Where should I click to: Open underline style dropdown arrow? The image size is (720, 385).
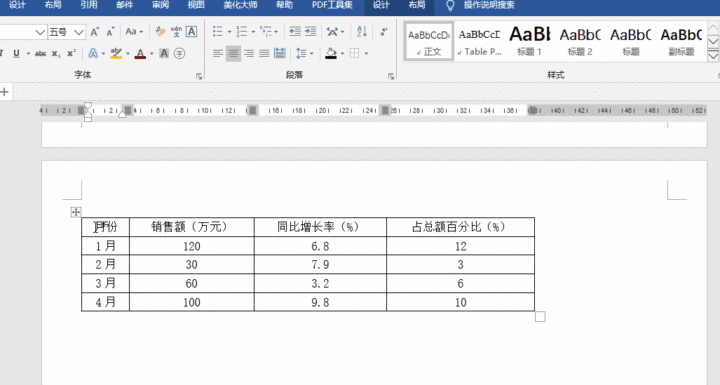click(28, 53)
